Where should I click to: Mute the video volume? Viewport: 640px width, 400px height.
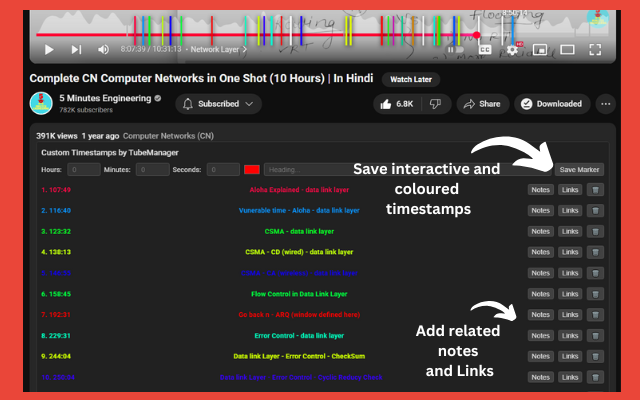(103, 50)
